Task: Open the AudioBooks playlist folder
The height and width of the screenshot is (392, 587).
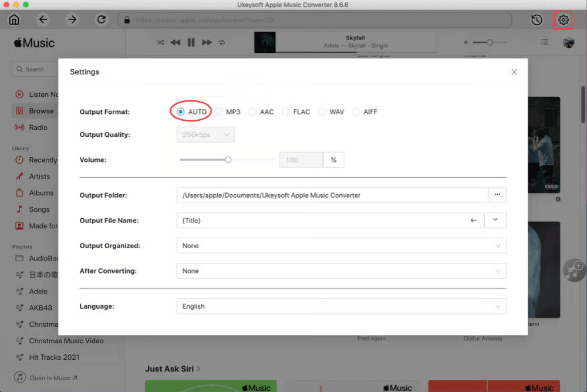Action: 36,258
